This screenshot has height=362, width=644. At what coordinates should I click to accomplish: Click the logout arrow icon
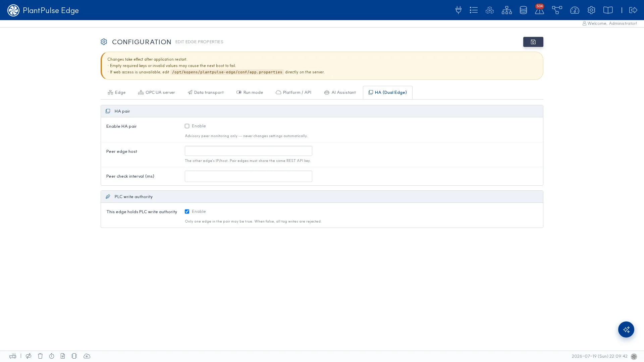633,10
